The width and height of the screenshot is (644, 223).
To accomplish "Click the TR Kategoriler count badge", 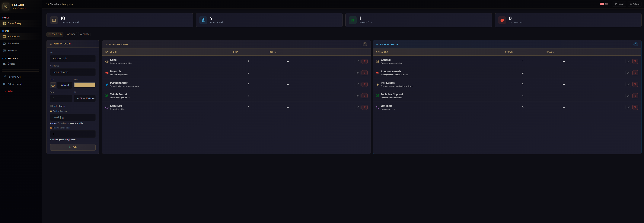I will point(365,44).
